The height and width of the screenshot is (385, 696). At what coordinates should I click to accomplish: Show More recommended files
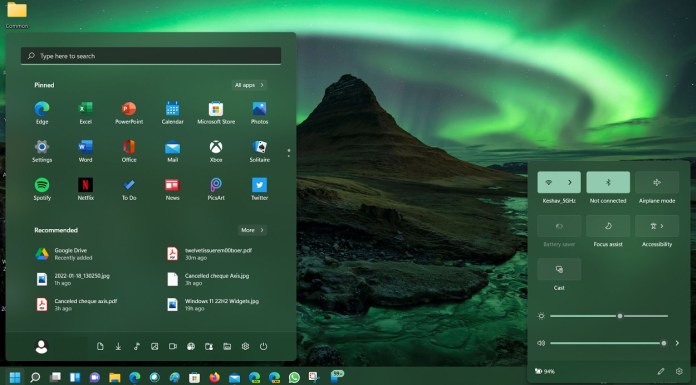click(252, 230)
